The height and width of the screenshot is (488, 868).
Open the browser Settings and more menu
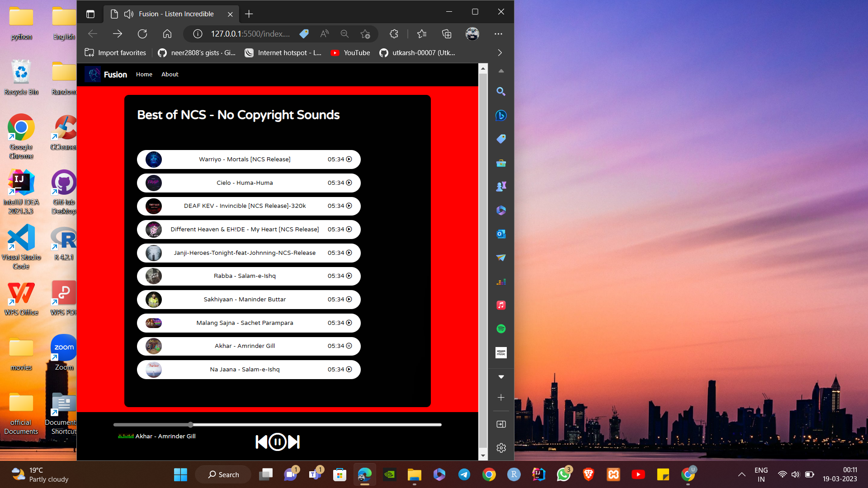tap(498, 34)
